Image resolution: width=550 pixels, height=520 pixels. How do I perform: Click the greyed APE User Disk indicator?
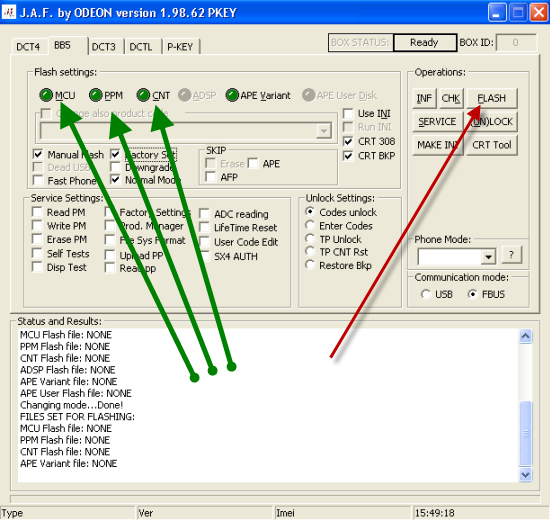[x=309, y=95]
